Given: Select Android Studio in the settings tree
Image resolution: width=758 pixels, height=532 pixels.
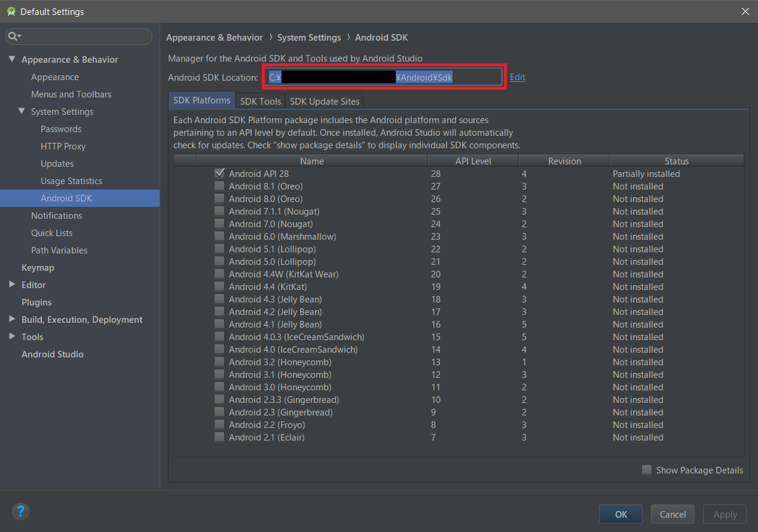Looking at the screenshot, I should click(x=53, y=354).
